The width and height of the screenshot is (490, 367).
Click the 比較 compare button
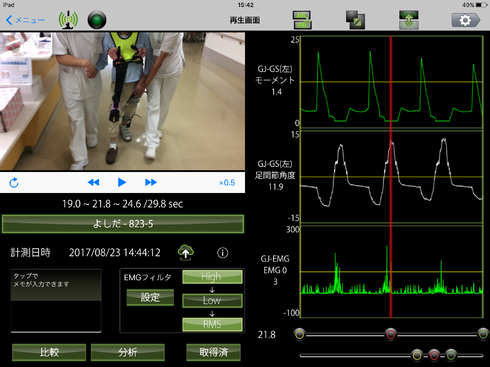pyautogui.click(x=49, y=352)
